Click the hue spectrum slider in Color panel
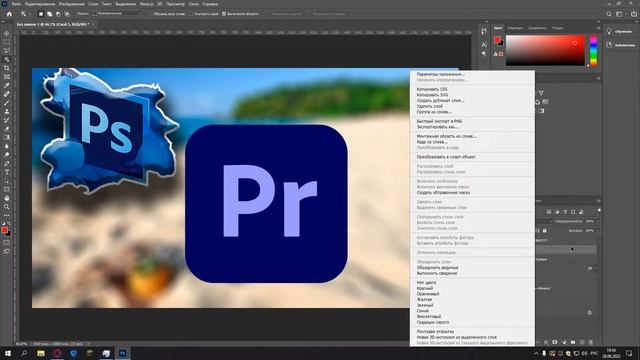This screenshot has width=640, height=360. pyautogui.click(x=593, y=51)
